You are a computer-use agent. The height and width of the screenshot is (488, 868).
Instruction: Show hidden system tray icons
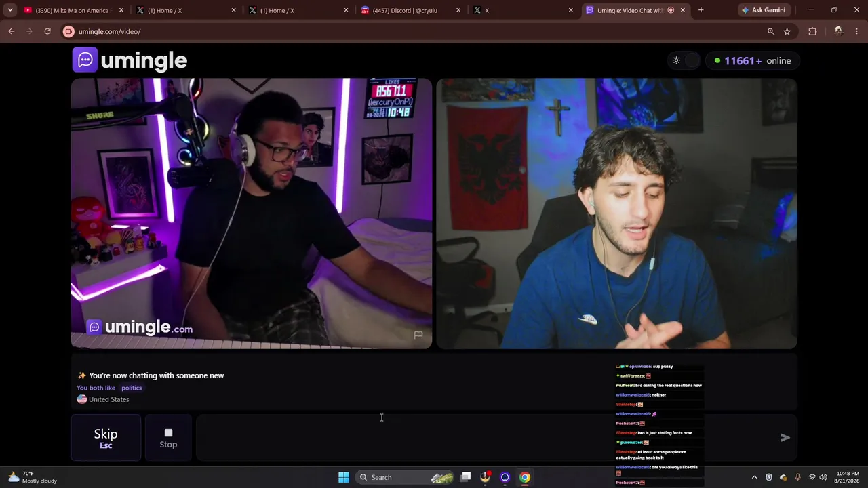tap(754, 477)
